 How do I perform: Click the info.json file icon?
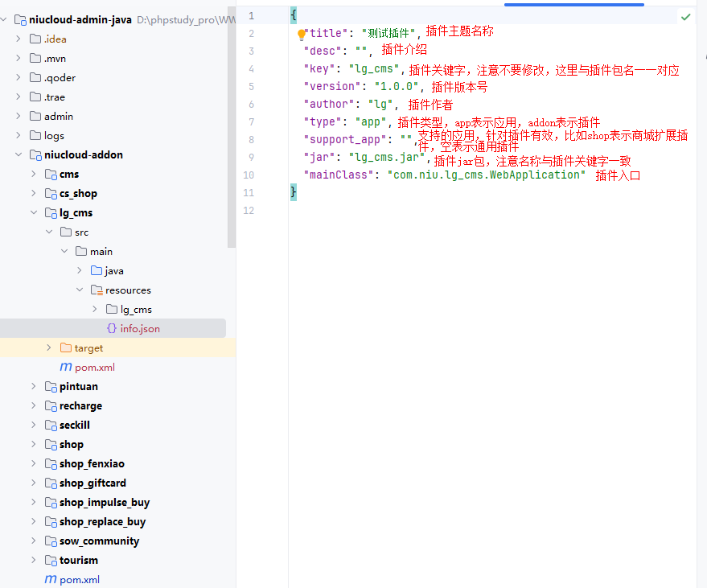click(111, 328)
